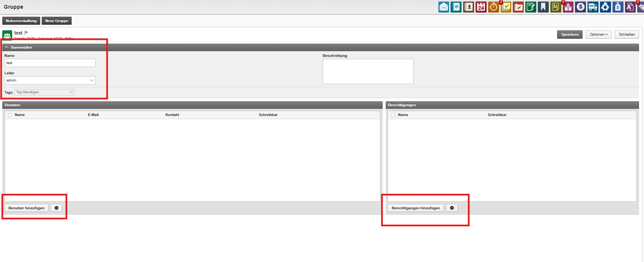Click the delivery truck icon

coord(593,7)
